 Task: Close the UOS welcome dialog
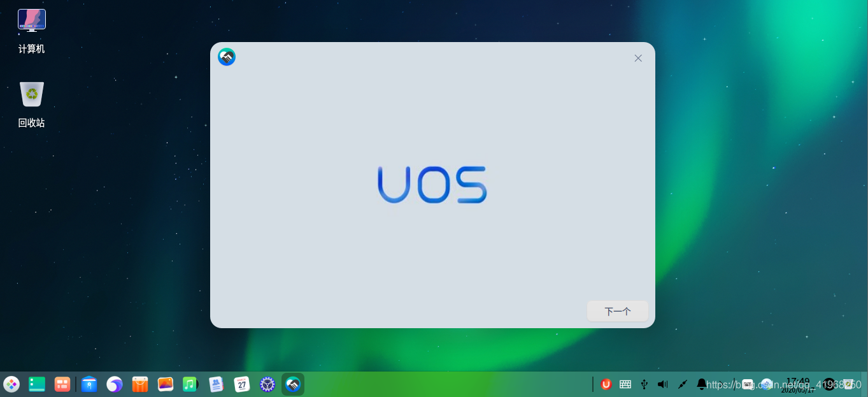coord(638,58)
